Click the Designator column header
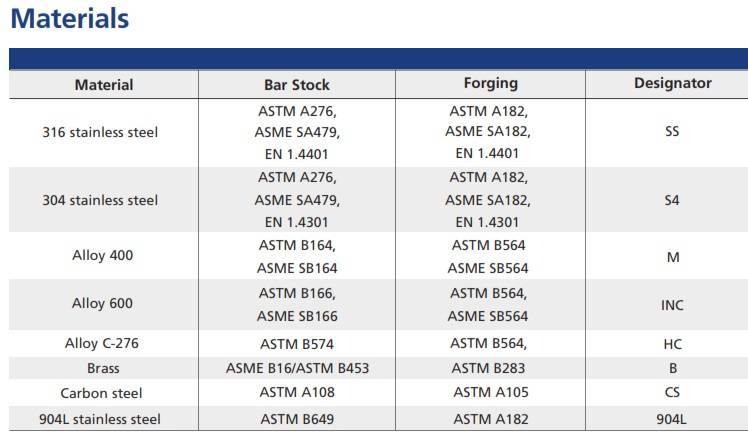Viewport: 748px width, 439px height. [x=672, y=83]
